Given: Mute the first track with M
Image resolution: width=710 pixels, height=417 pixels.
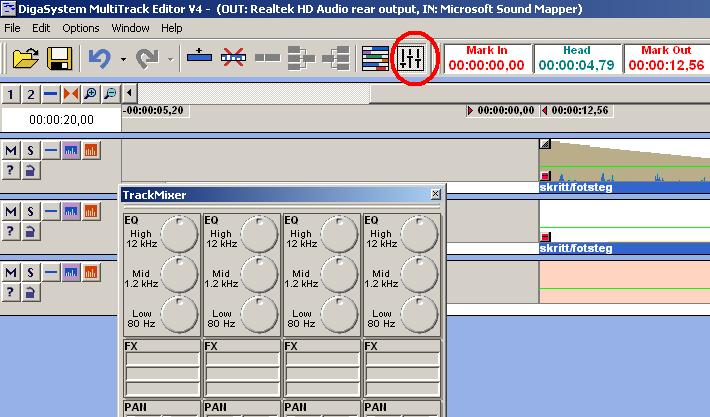Looking at the screenshot, I should pyautogui.click(x=11, y=150).
